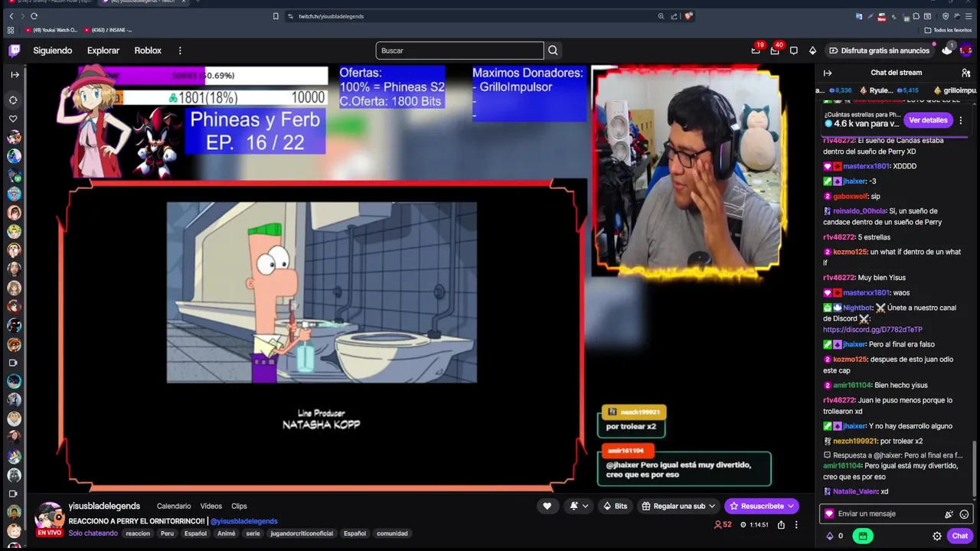980x551 pixels.
Task: Grab the chat scrollbar thumb
Action: coord(975,470)
